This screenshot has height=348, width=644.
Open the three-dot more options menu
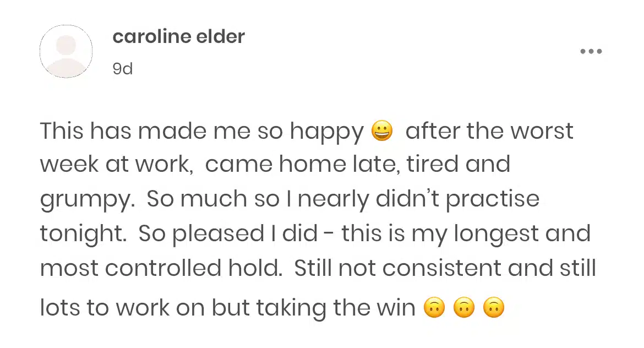(591, 52)
